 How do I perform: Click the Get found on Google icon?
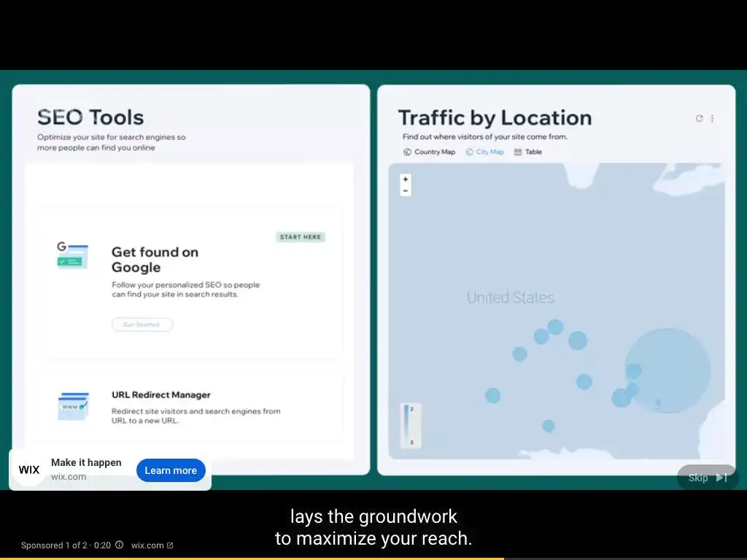72,255
